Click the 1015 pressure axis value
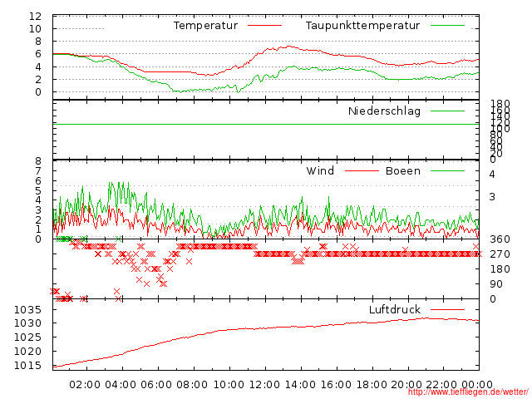This screenshot has height=399, width=532. (x=27, y=366)
